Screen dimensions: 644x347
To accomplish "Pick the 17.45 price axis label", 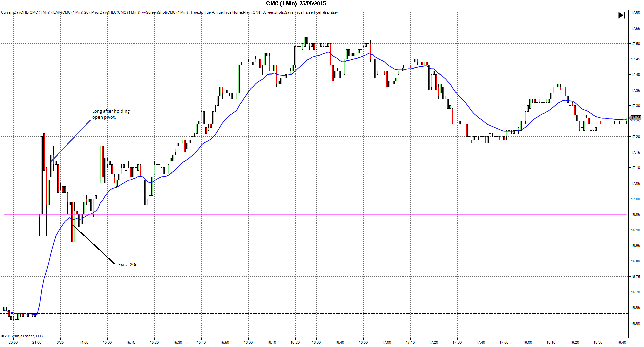I will pyautogui.click(x=635, y=59).
